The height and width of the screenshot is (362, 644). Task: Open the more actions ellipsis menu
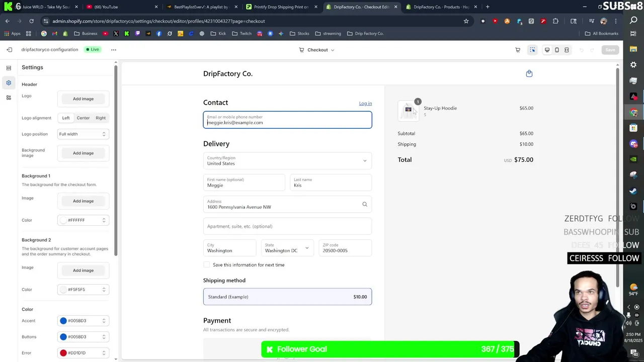click(x=114, y=50)
